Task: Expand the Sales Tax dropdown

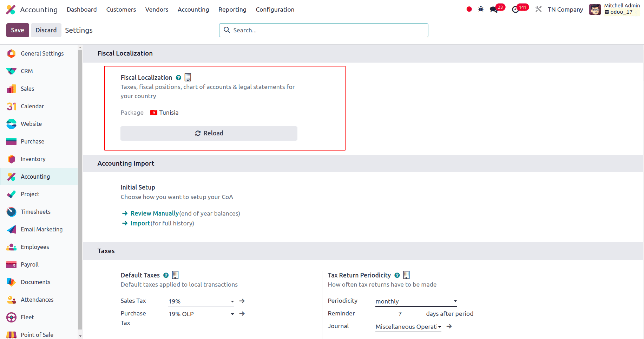Action: [232, 301]
